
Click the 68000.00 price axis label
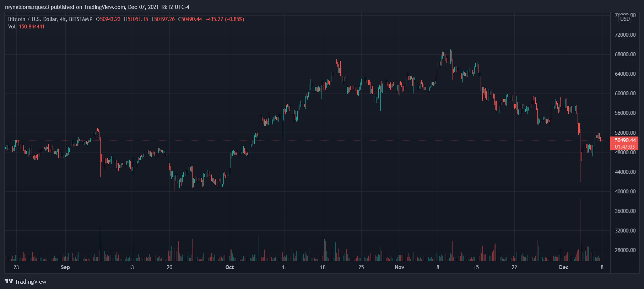[625, 54]
